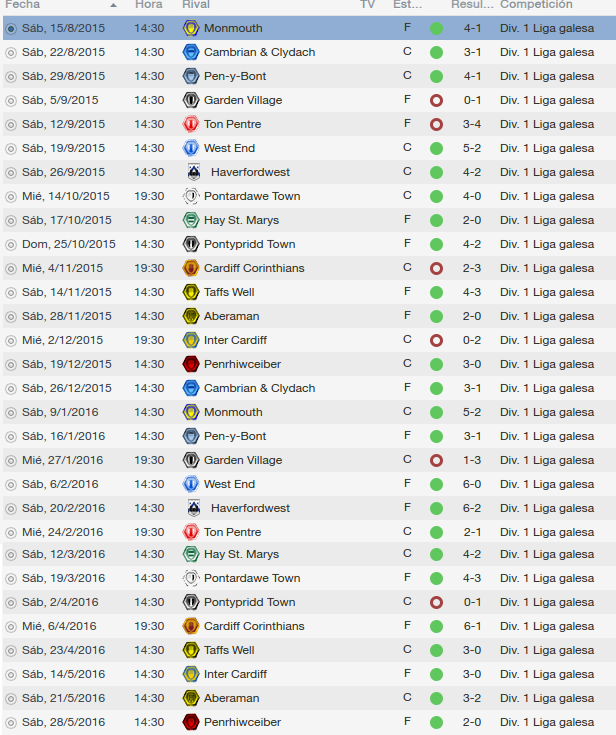Select the radio button for Sáb, 22/8/2015

click(11, 52)
